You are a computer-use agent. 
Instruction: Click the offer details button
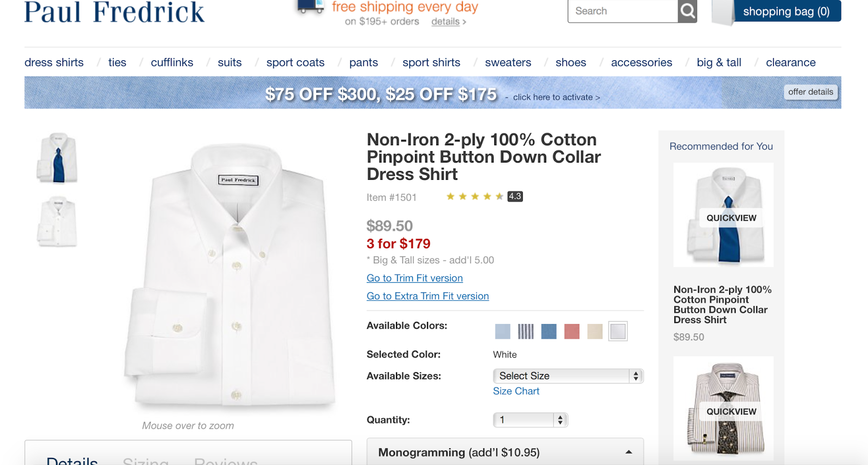[x=810, y=92]
